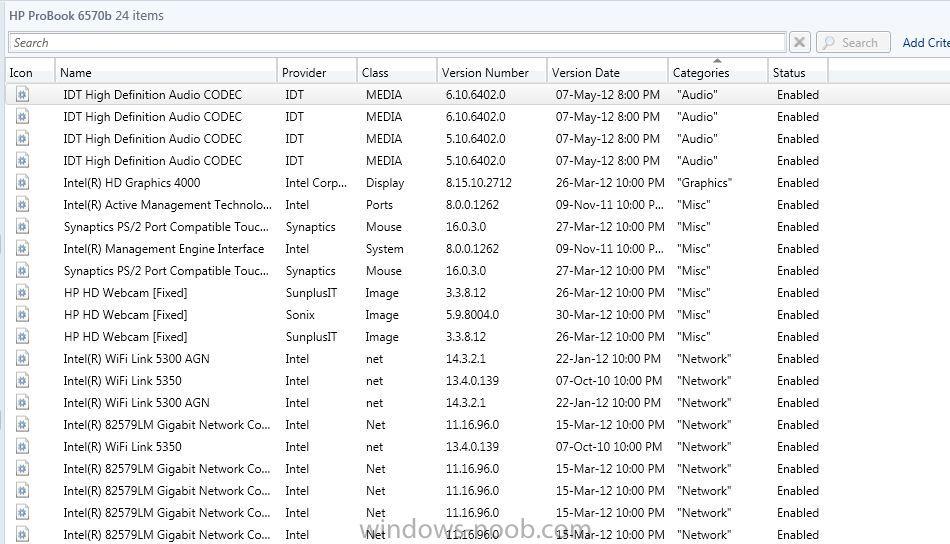Screen dimensions: 950x544
Task: Click version number 8.15.10.2712
Action: (479, 182)
